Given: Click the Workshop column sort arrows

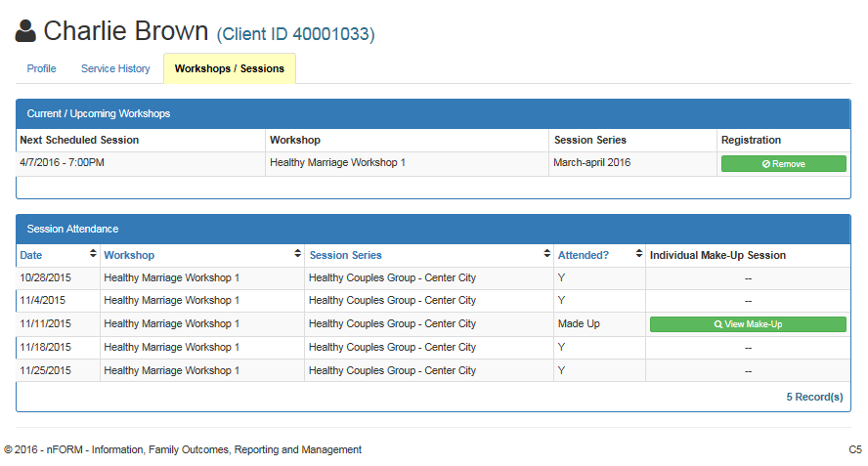Looking at the screenshot, I should [297, 255].
